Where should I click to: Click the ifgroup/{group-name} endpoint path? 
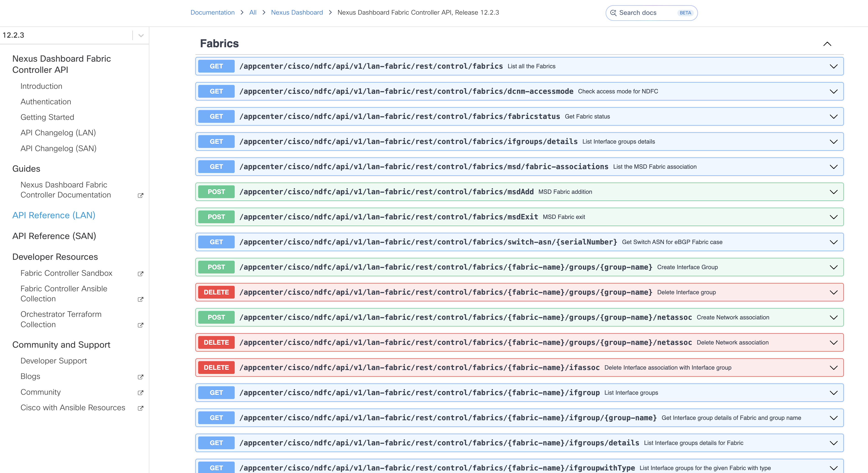tap(448, 418)
